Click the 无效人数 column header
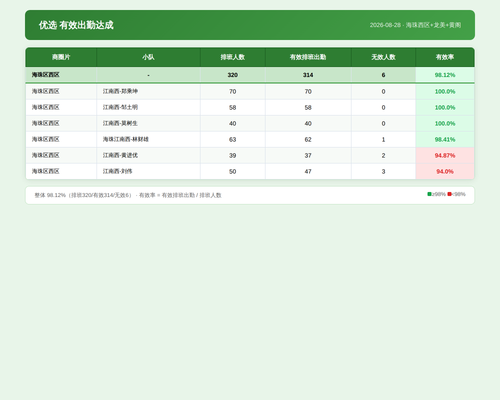This screenshot has height=400, width=500. 383,57
